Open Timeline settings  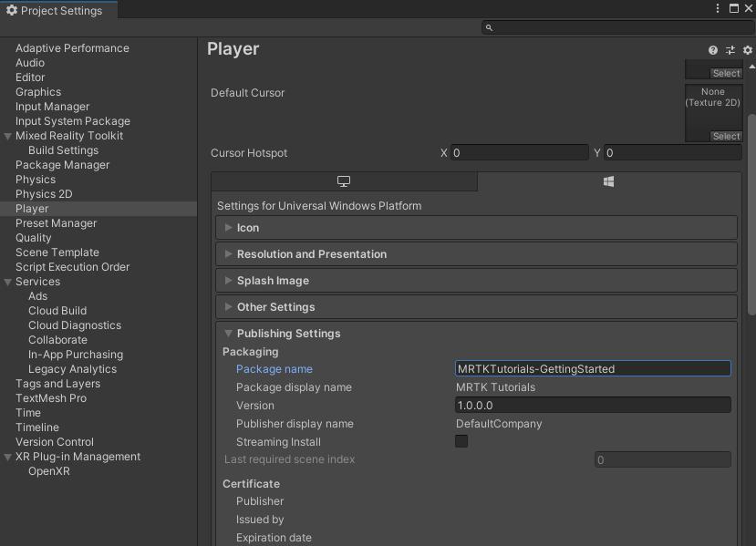[37, 428]
